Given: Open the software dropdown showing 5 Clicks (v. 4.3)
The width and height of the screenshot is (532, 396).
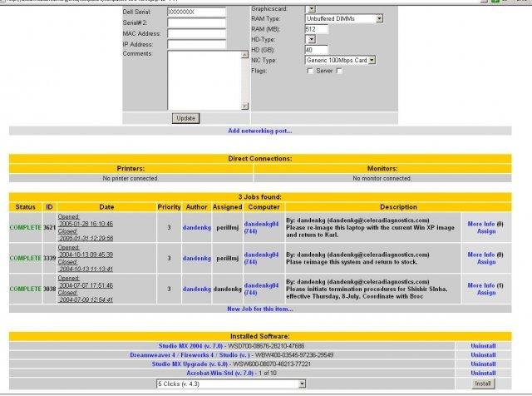Looking at the screenshot, I should 231,384.
